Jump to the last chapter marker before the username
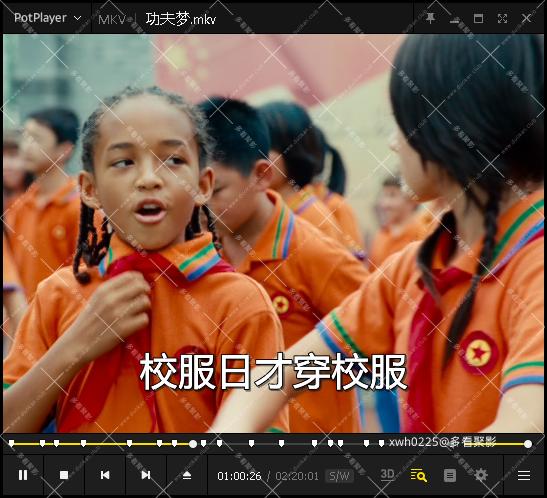The image size is (547, 498). pos(381,443)
